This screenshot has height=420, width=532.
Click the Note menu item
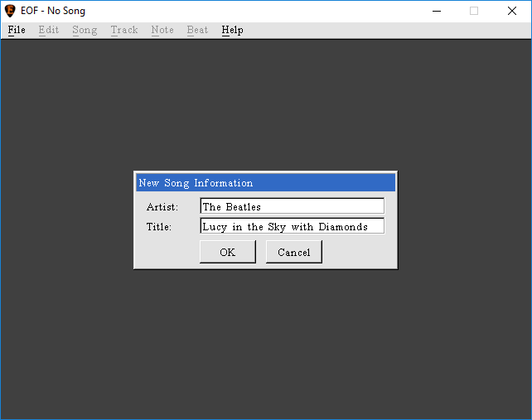pyautogui.click(x=162, y=30)
